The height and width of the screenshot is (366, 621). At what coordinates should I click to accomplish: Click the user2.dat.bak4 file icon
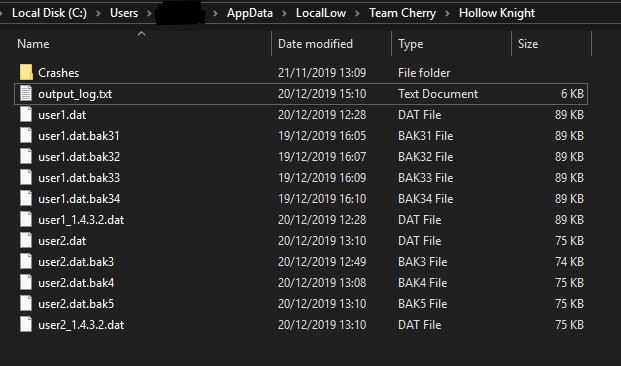point(26,282)
